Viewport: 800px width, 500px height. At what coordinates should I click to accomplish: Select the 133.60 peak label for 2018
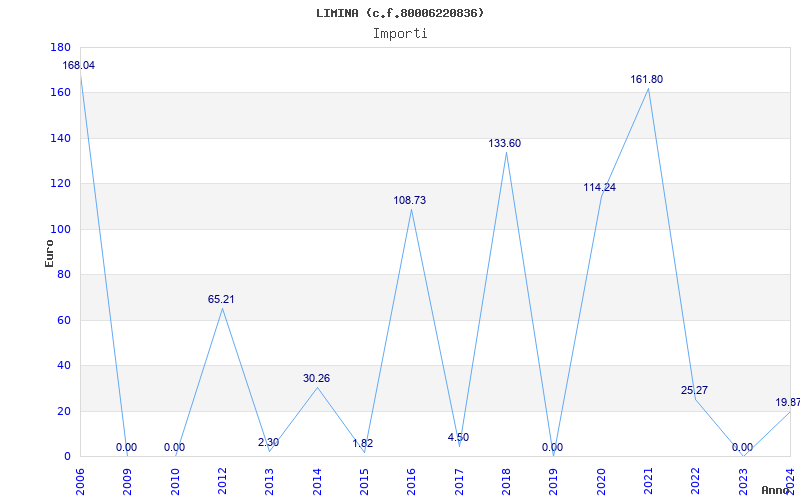pos(505,143)
